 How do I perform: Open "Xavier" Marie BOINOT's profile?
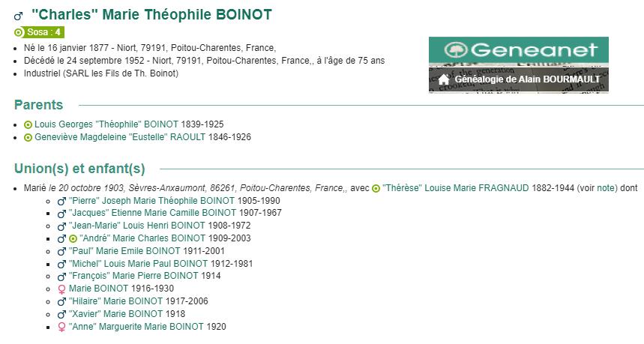[x=115, y=314]
